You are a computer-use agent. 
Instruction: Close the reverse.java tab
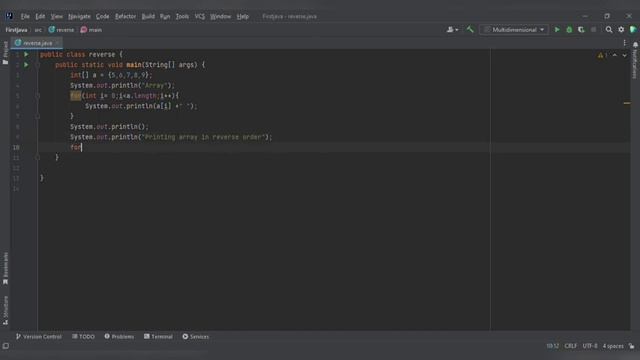point(58,43)
